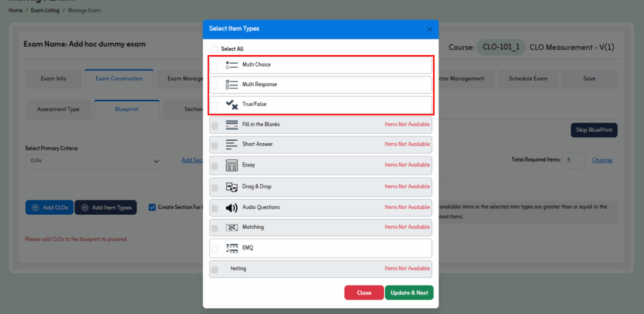Dismiss the dialog with the X button
The height and width of the screenshot is (314, 644).
(x=430, y=29)
